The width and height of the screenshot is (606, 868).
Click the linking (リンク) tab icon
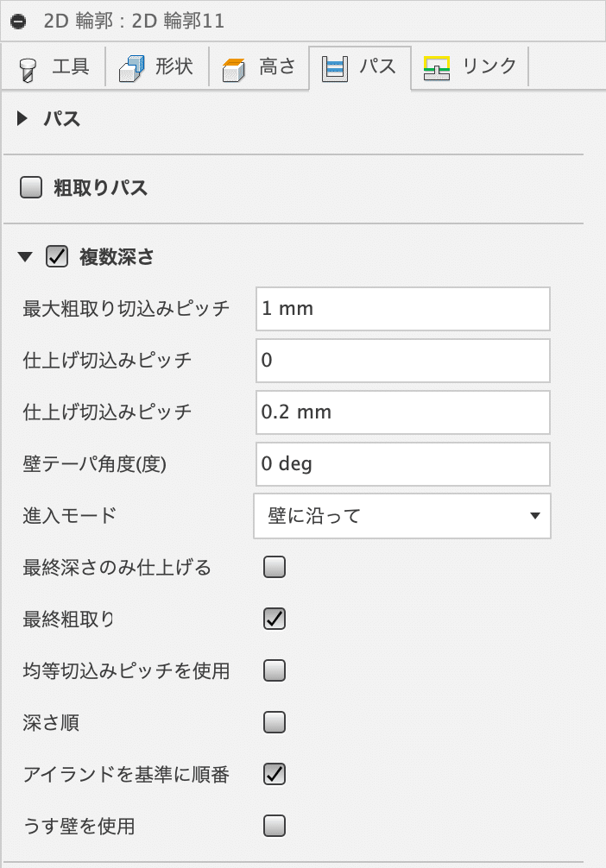tap(437, 68)
